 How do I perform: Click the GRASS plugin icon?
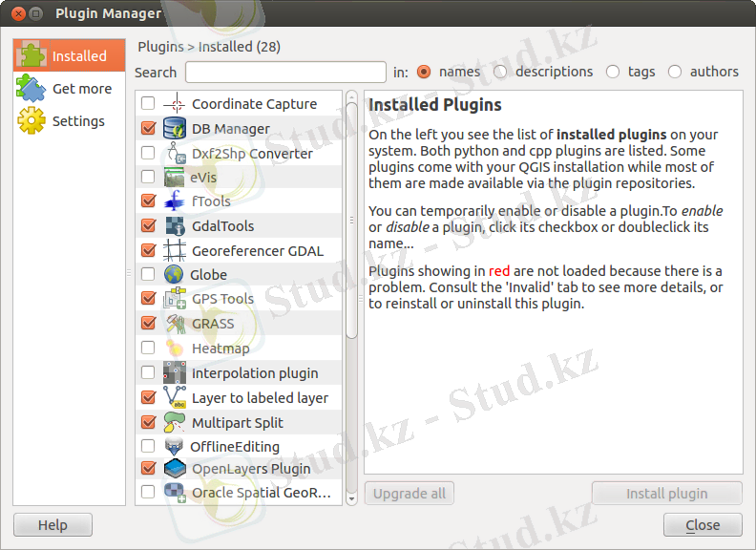tap(175, 324)
